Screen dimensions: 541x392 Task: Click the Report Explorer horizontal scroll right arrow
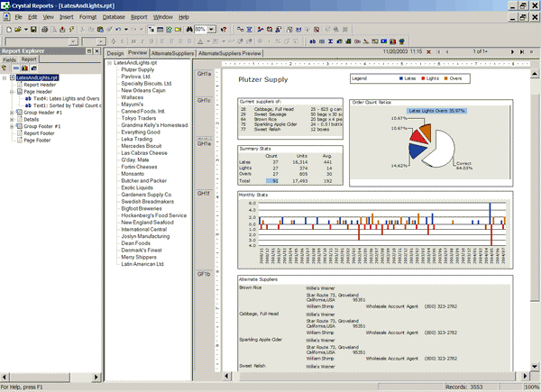point(96,378)
